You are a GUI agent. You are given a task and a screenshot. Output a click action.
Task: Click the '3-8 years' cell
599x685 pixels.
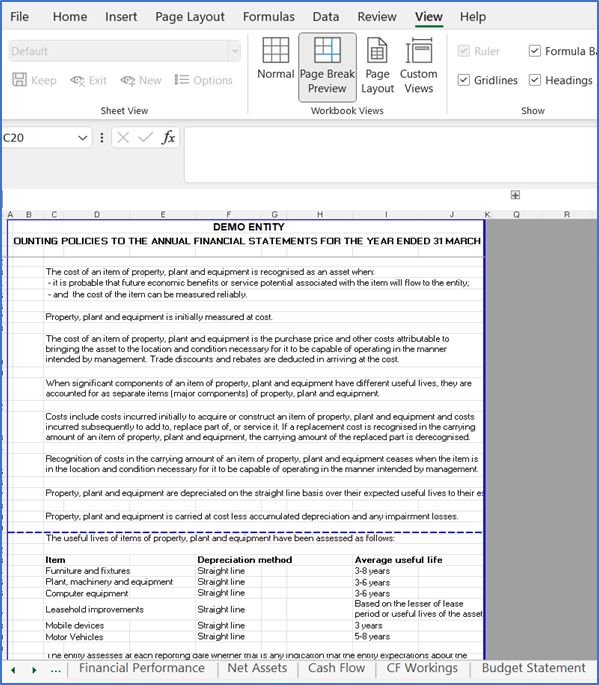click(x=372, y=571)
